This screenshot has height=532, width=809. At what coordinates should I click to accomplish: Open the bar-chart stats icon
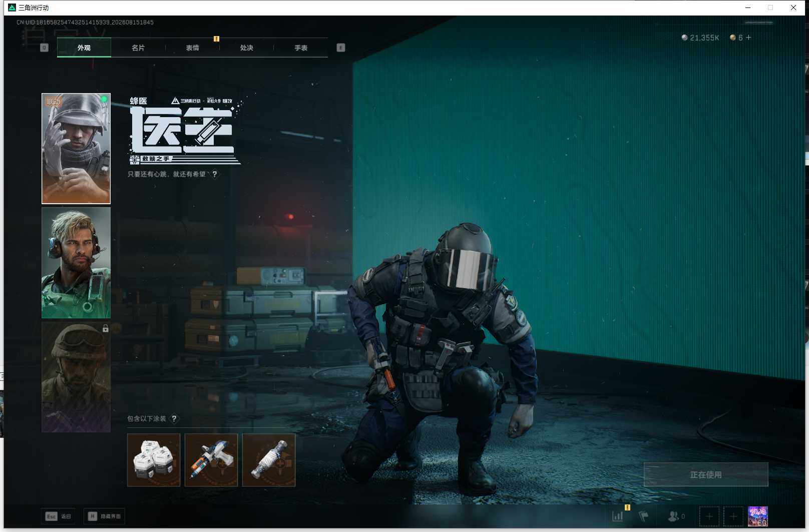pos(618,516)
